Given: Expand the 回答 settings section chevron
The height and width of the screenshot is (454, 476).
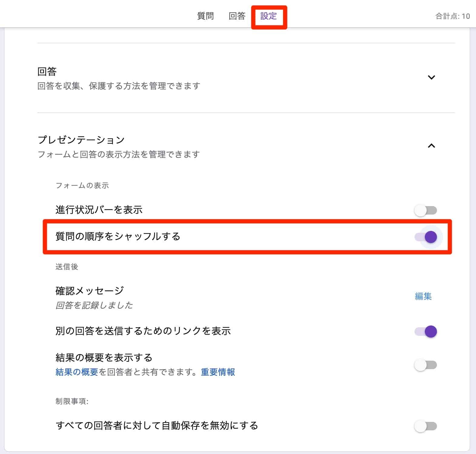Looking at the screenshot, I should (x=431, y=77).
